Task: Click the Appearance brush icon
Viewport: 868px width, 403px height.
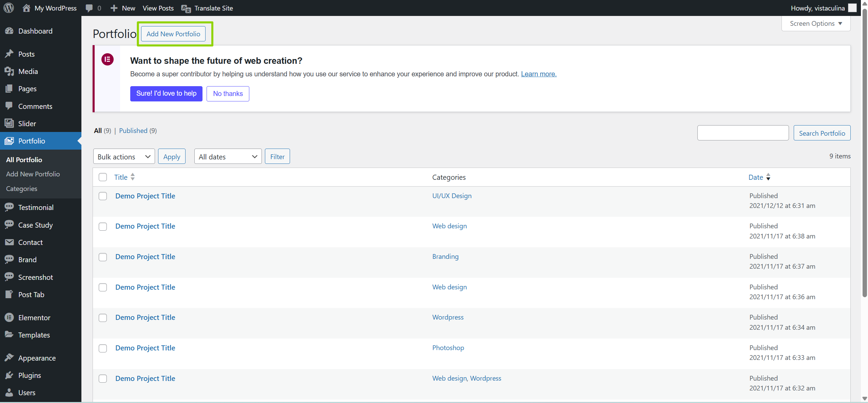Action: pos(9,358)
